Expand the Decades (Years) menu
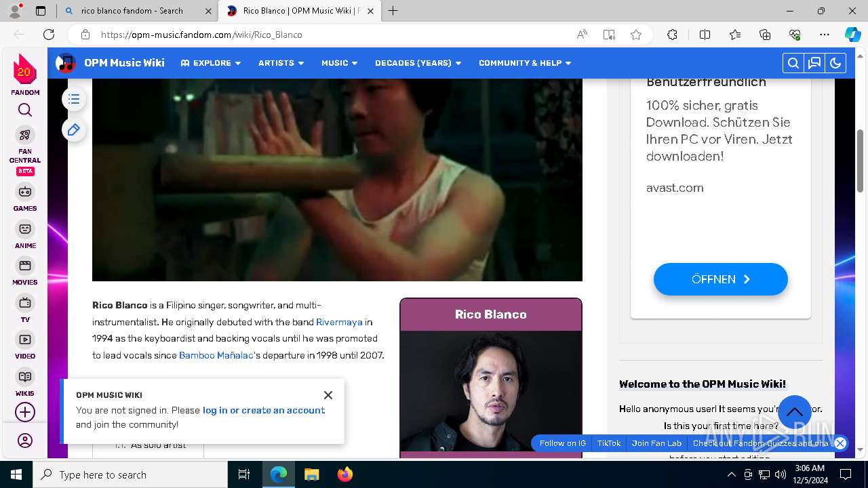Viewport: 868px width, 488px height. pyautogui.click(x=418, y=63)
